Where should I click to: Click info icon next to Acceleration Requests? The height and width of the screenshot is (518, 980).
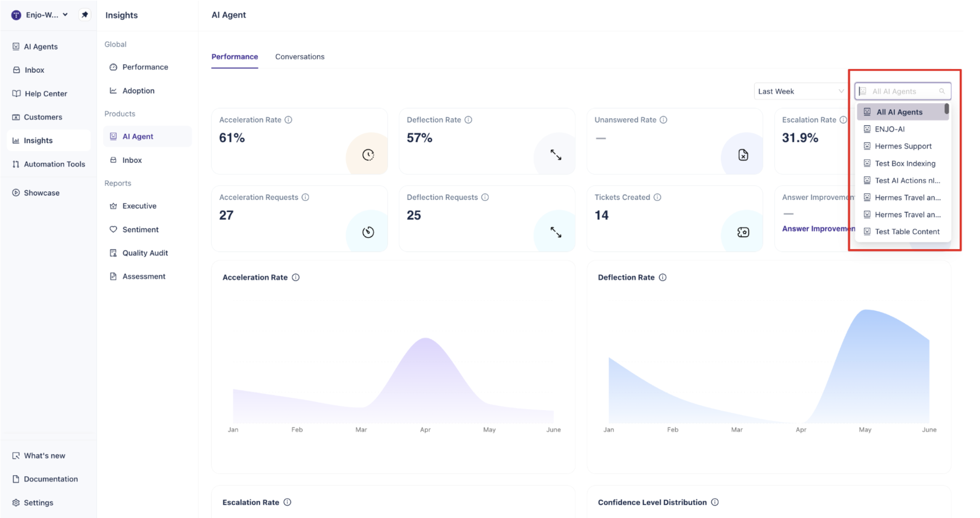(x=305, y=197)
